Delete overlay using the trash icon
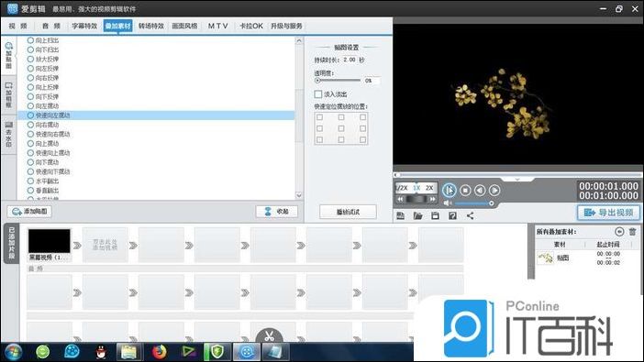 (632, 232)
